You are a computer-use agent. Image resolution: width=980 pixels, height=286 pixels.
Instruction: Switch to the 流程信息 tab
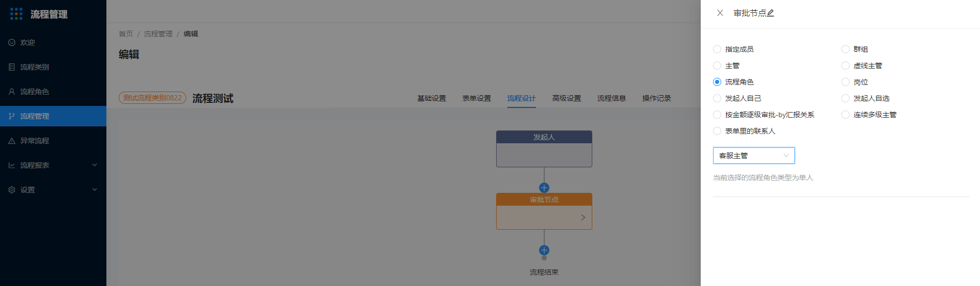pyautogui.click(x=612, y=98)
